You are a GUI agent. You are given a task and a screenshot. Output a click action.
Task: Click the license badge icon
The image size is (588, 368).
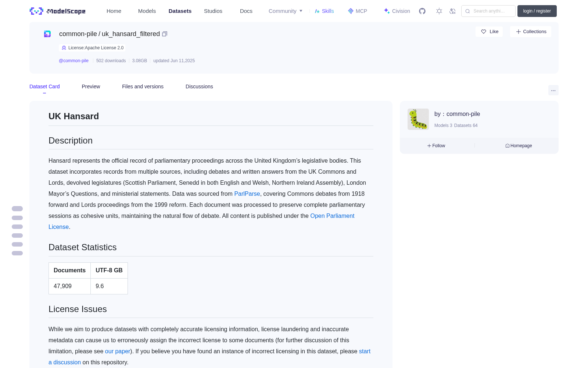[64, 48]
